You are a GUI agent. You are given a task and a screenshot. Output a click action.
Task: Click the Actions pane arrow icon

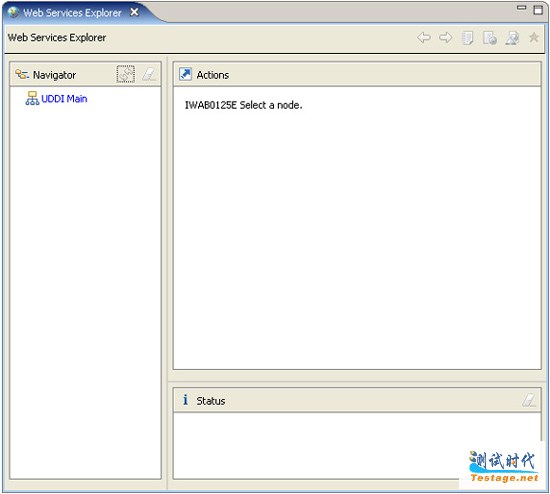pyautogui.click(x=185, y=74)
